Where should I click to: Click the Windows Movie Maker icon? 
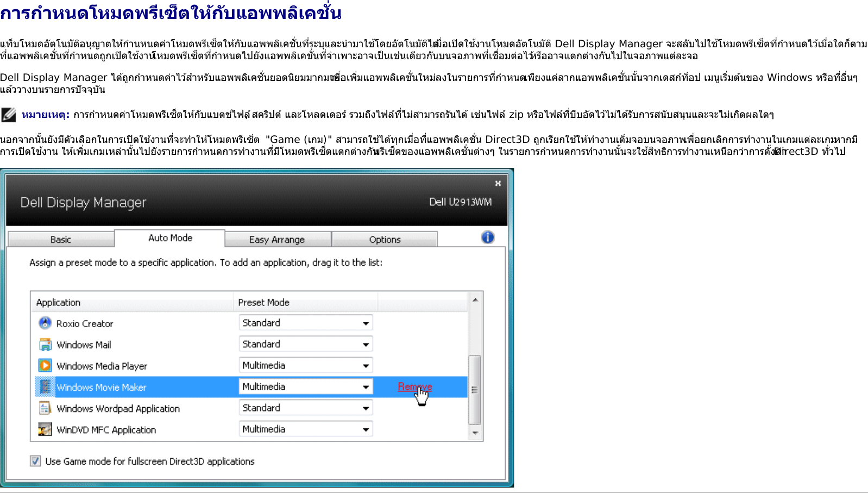45,387
